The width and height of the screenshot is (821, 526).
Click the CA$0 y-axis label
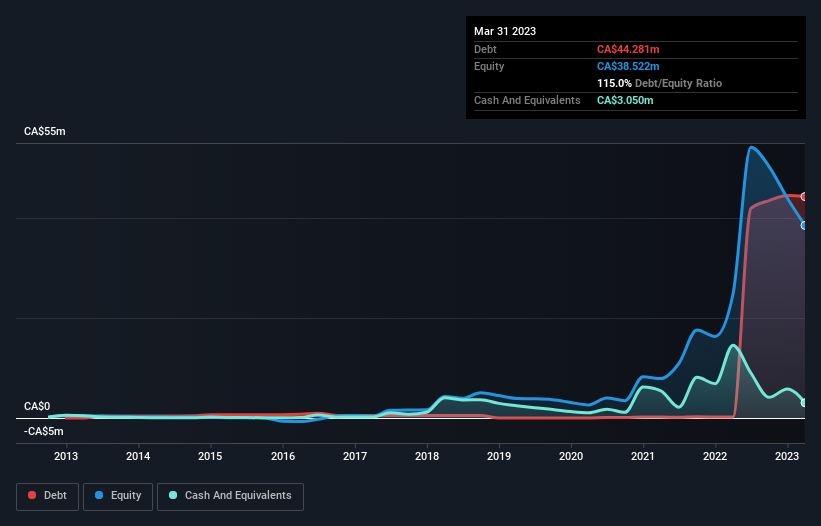[x=37, y=407]
